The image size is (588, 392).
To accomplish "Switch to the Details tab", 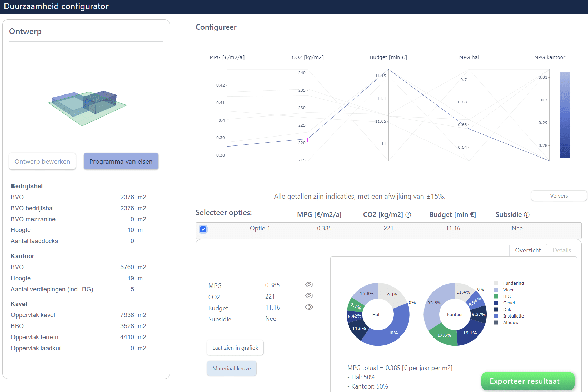I will coord(562,250).
